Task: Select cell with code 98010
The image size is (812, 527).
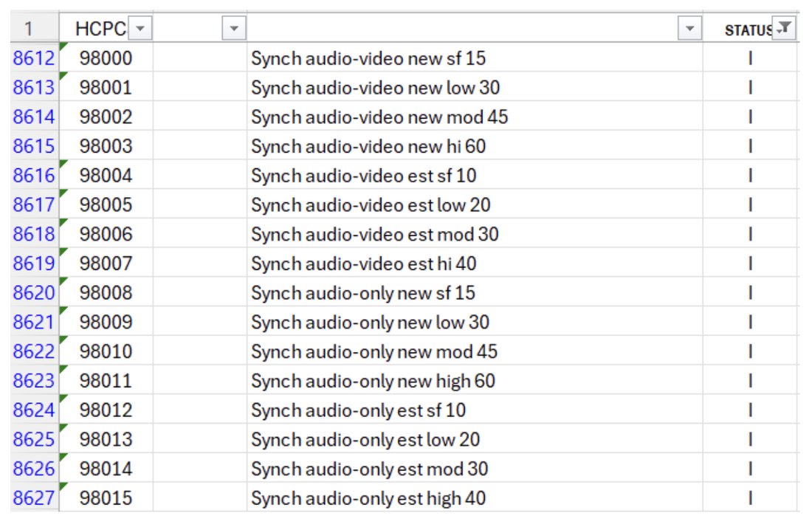Action: tap(106, 351)
